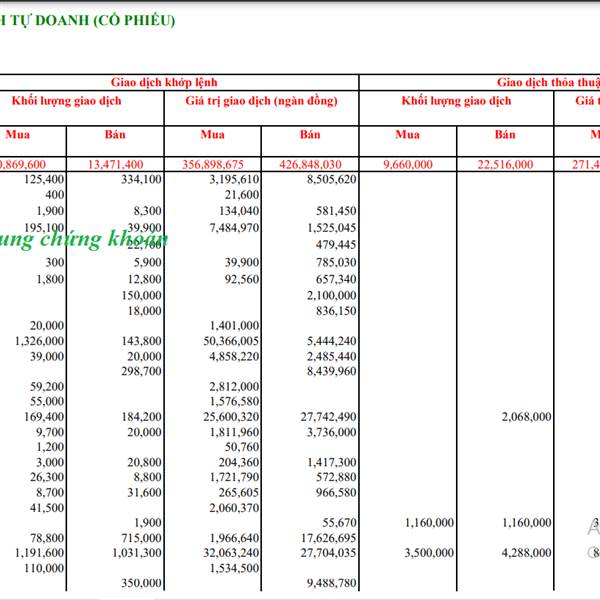
Task: Select negotiated sell volume 4,288,000
Action: [527, 553]
